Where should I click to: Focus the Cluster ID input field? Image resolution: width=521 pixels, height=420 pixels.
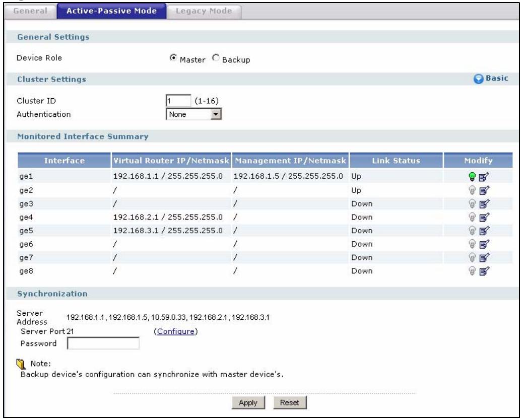[x=178, y=101]
